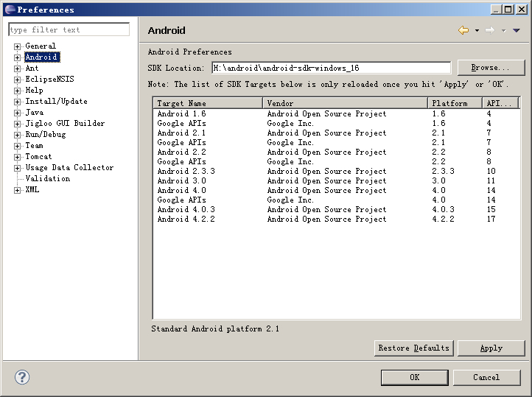Open the forward history dropdown arrow

(x=504, y=30)
